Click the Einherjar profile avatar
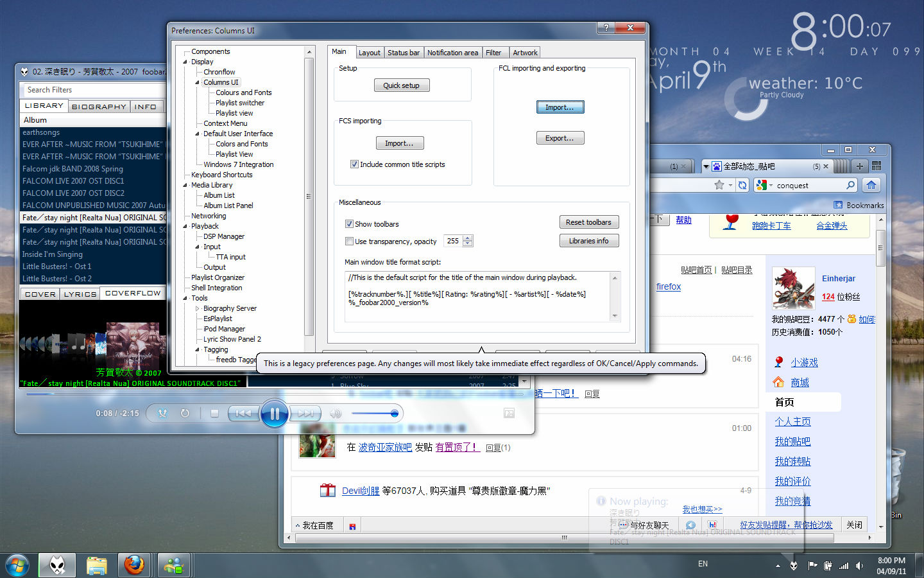 point(794,288)
